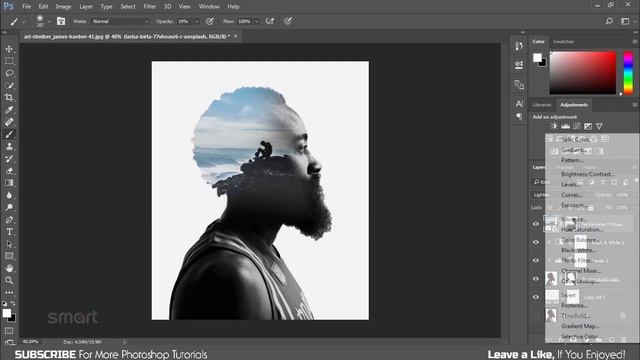Screen dimensions: 640x360
Task: Open the Layer menu
Action: [86, 7]
